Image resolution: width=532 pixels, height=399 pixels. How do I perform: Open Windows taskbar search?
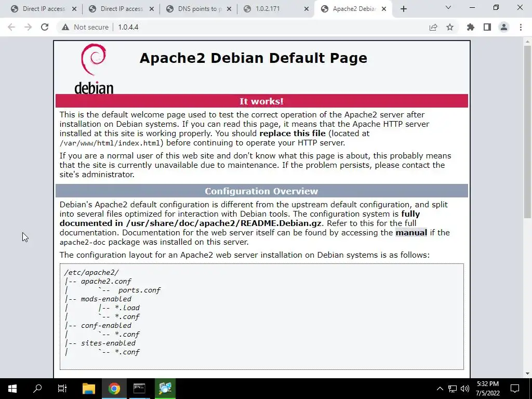[37, 388]
